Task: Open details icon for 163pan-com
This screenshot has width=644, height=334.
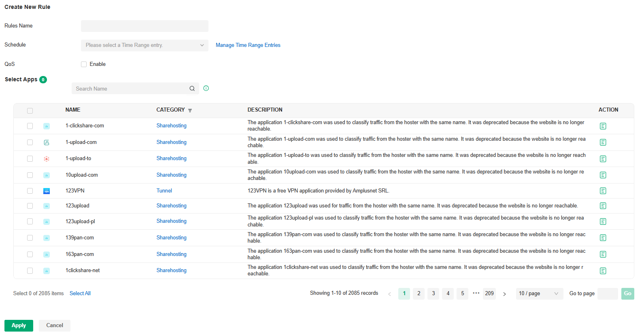Action: click(x=603, y=254)
